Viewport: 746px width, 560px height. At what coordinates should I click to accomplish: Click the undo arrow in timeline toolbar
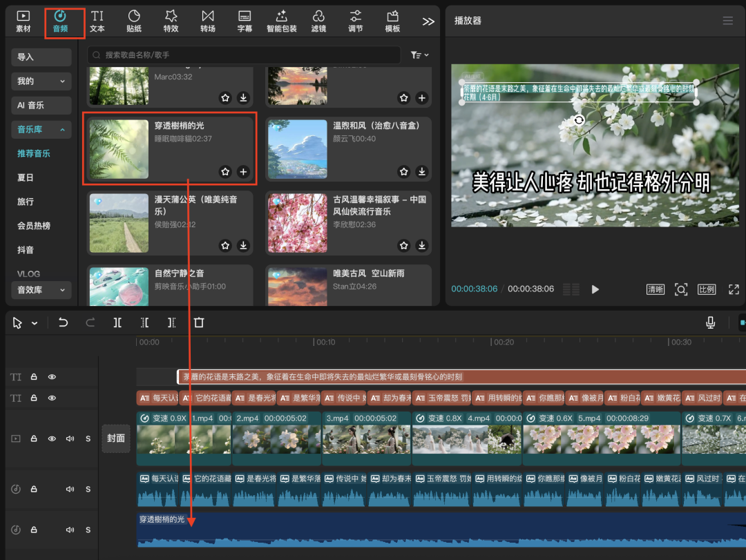(x=64, y=322)
